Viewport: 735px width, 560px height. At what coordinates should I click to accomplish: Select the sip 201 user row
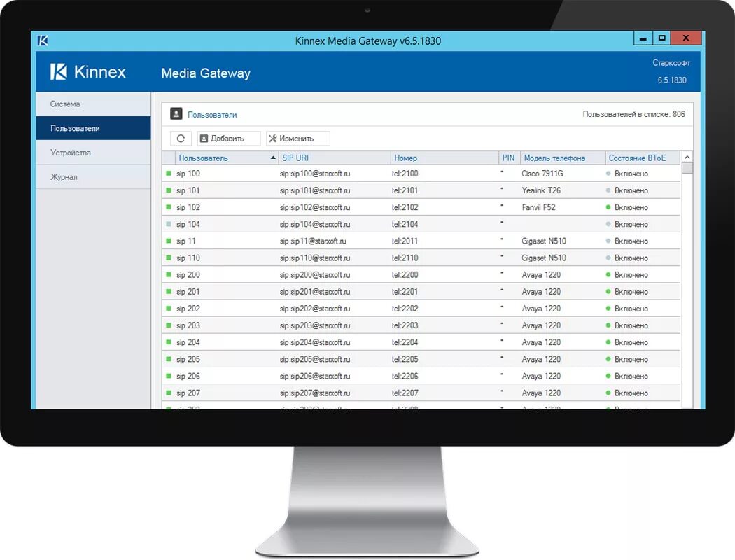(421, 291)
